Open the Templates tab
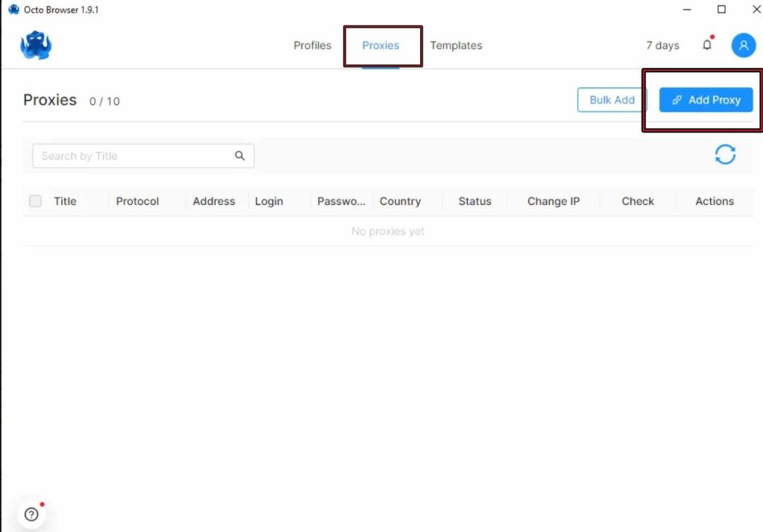 tap(456, 45)
